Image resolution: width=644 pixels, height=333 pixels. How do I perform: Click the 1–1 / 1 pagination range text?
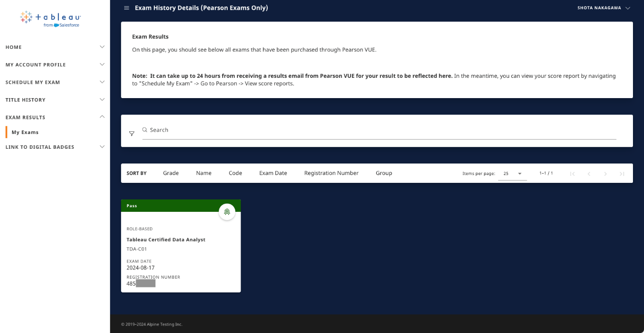pyautogui.click(x=546, y=174)
